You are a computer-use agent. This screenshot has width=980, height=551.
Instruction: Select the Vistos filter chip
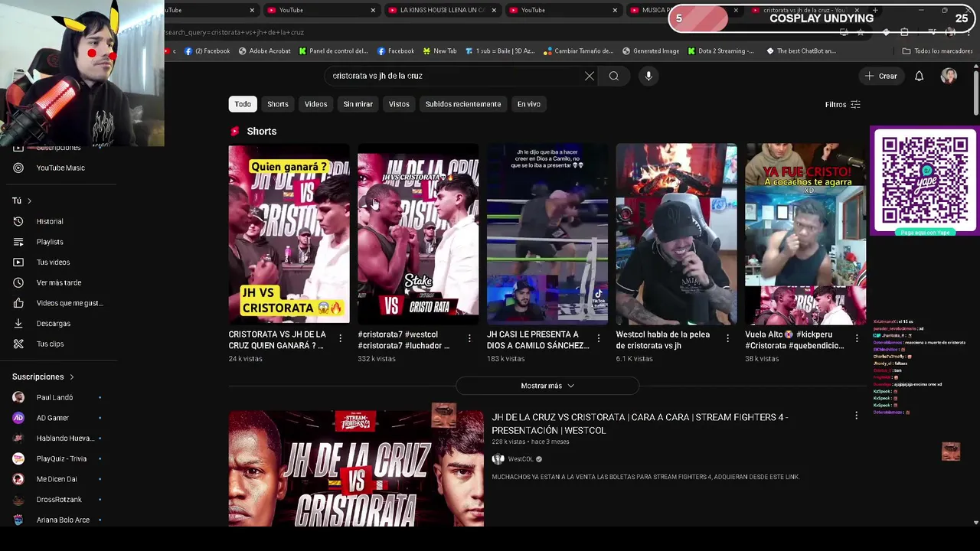click(399, 104)
